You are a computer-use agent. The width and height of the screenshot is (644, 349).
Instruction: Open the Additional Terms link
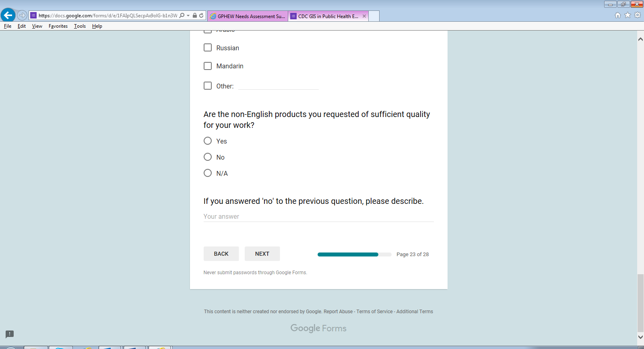click(415, 312)
